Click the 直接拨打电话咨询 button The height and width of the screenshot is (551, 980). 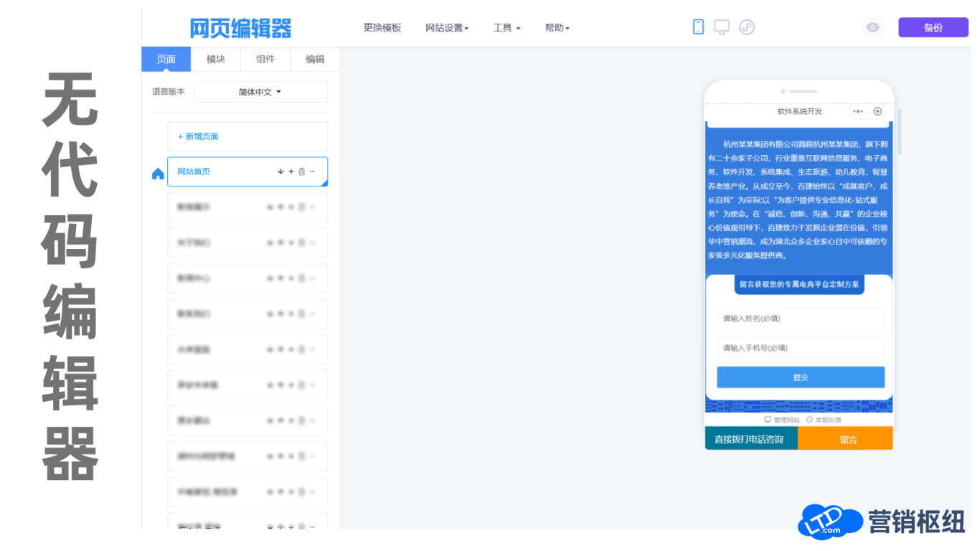(x=751, y=439)
